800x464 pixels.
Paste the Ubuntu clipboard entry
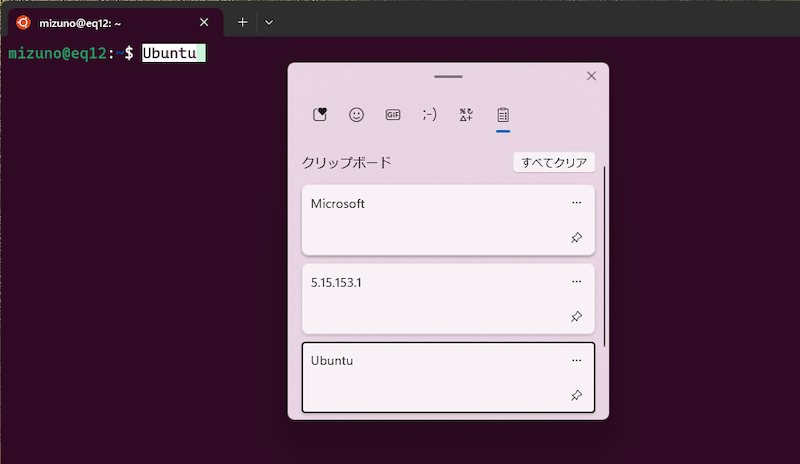coord(448,377)
